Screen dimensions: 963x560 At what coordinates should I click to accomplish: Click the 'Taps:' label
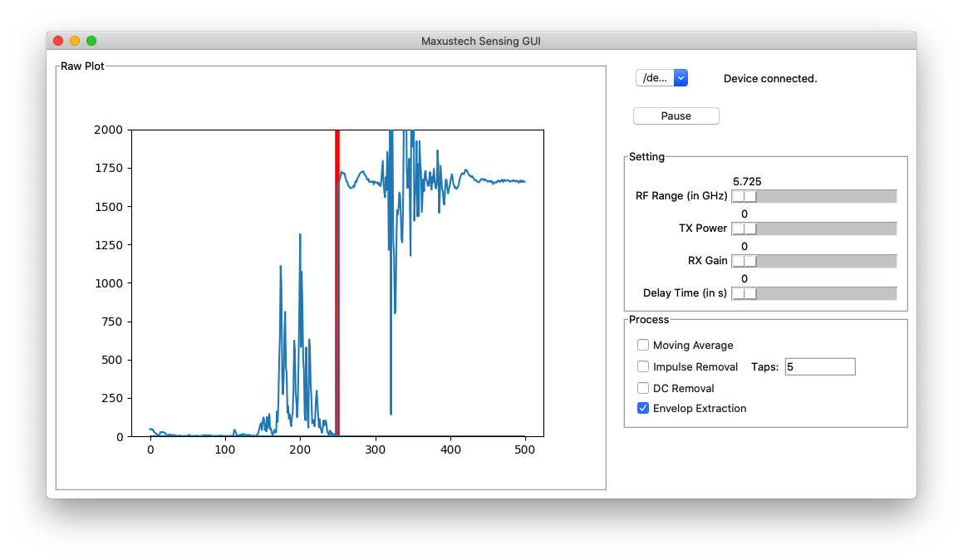[764, 366]
